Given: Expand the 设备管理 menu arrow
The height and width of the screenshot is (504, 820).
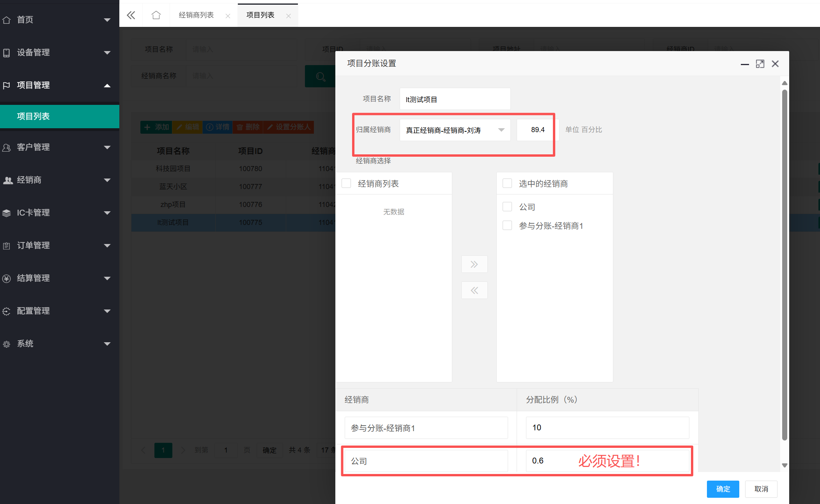Looking at the screenshot, I should tap(107, 53).
